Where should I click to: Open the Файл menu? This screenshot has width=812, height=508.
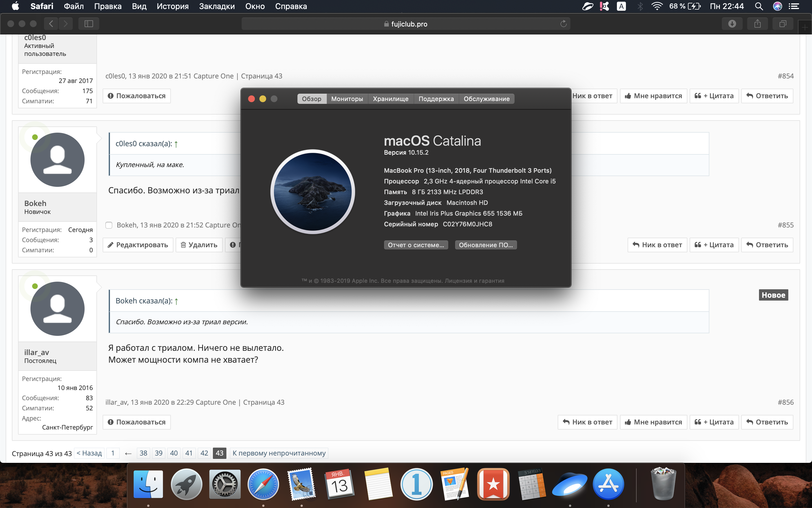tap(74, 6)
